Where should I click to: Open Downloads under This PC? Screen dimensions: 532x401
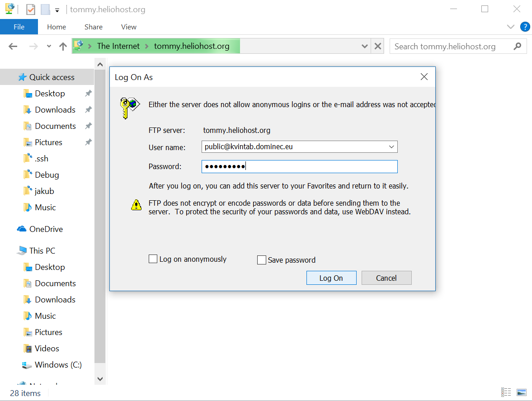point(55,300)
